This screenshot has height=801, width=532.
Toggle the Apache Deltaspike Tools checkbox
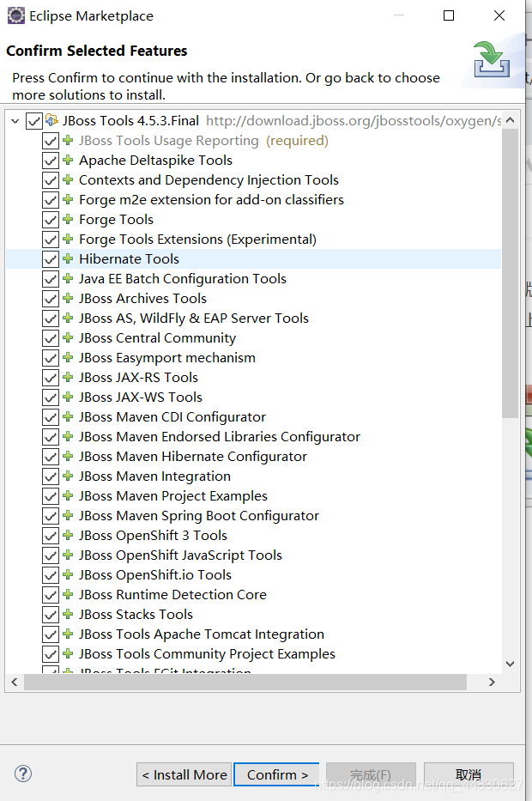(51, 161)
